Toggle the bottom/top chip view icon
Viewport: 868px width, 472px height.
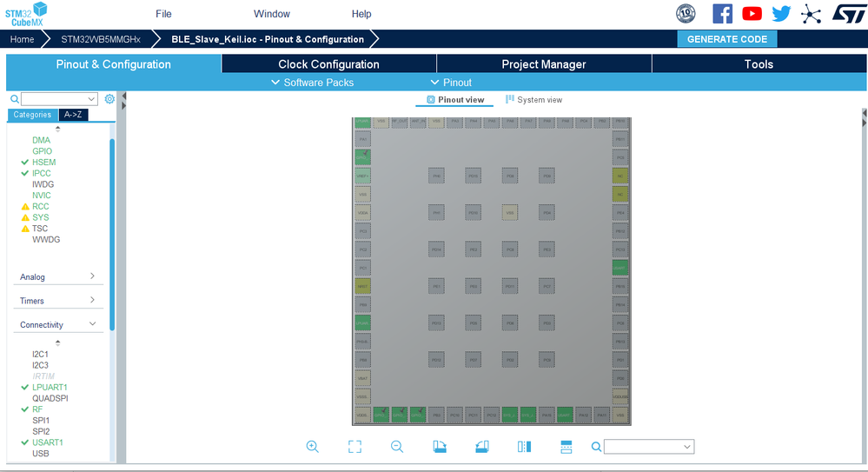pyautogui.click(x=567, y=447)
